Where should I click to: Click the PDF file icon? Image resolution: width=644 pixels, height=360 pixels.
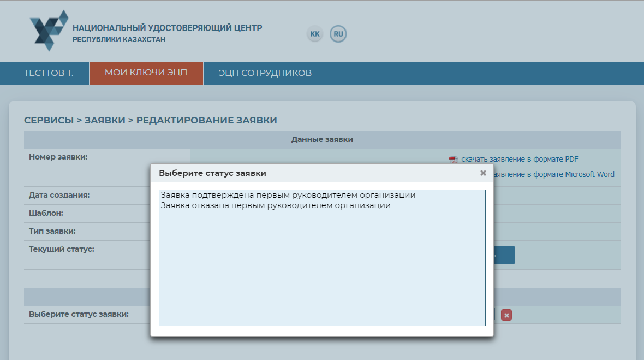click(453, 160)
